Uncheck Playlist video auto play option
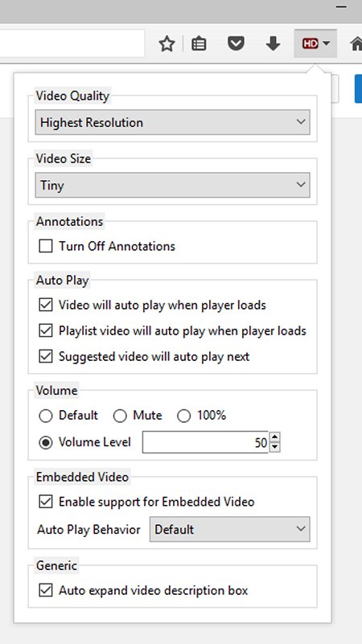 (46, 330)
